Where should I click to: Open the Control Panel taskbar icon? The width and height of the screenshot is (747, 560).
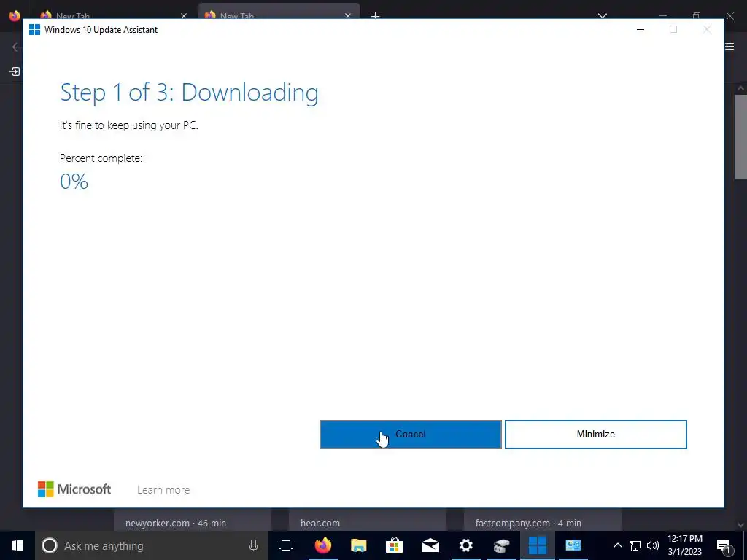pos(573,545)
